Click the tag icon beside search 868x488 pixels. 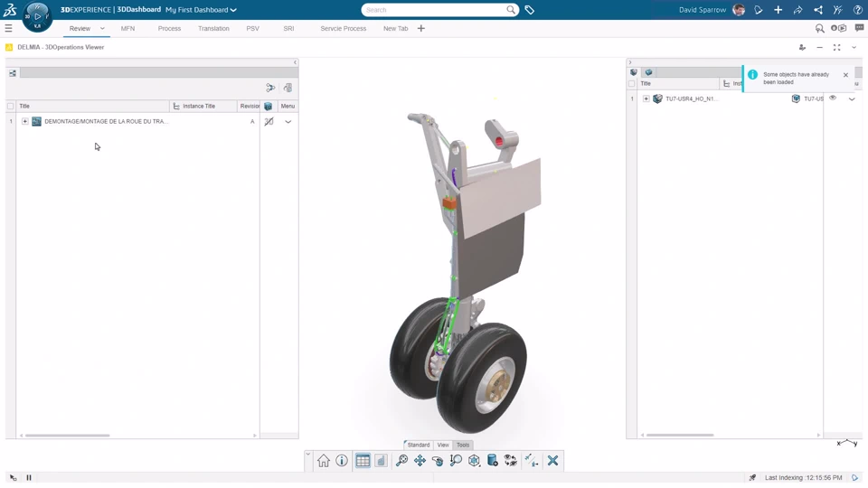530,10
